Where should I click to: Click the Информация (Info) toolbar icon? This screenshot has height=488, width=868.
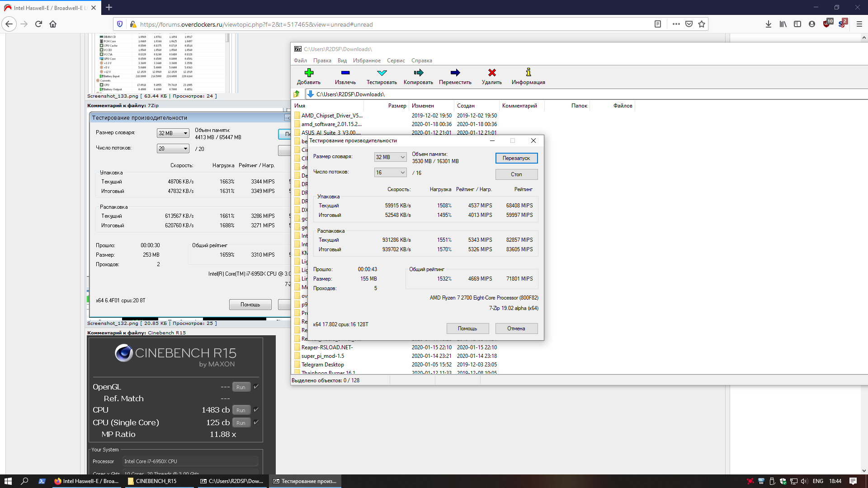point(528,73)
